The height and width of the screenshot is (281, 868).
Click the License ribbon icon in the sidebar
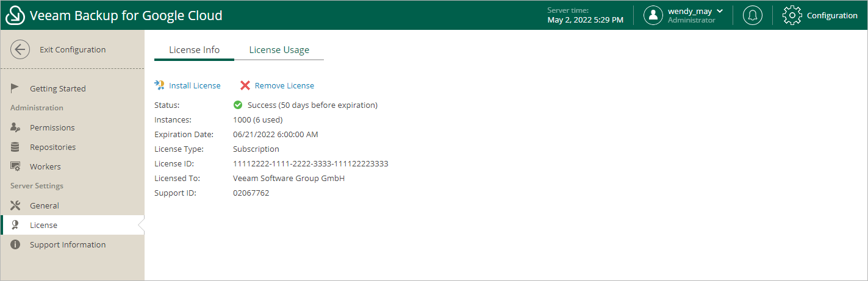[15, 225]
